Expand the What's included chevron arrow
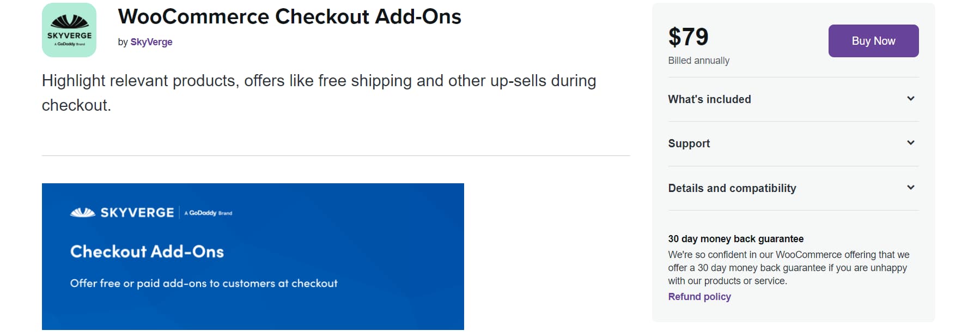 [x=910, y=99]
